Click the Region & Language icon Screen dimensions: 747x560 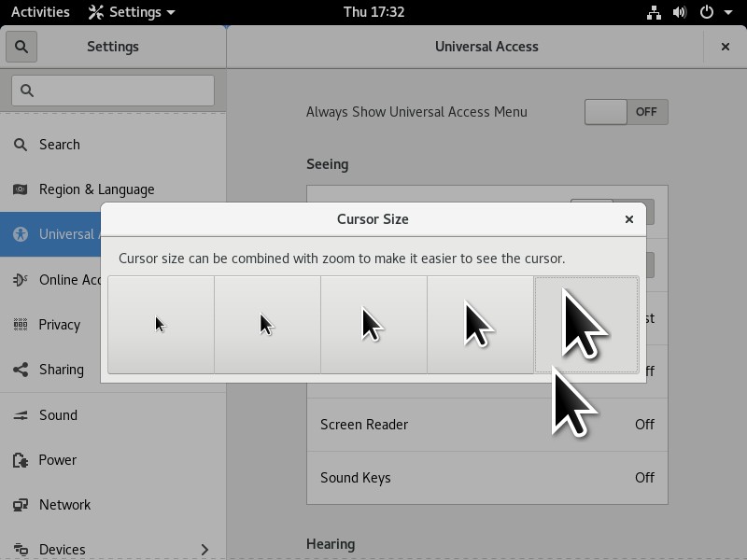pos(21,189)
